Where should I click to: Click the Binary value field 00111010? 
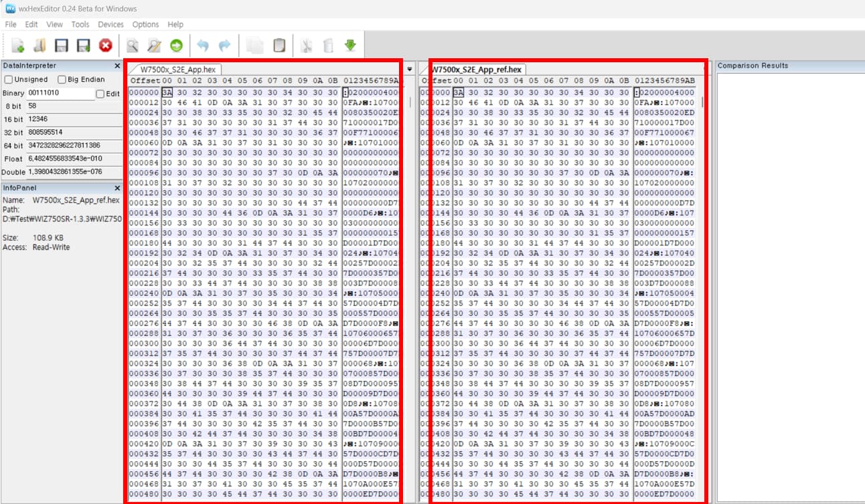click(61, 93)
